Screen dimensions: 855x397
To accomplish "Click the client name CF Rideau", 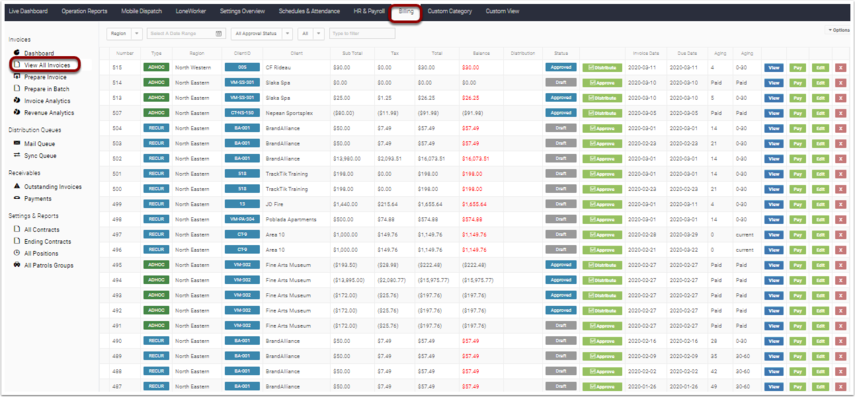I will pyautogui.click(x=277, y=68).
